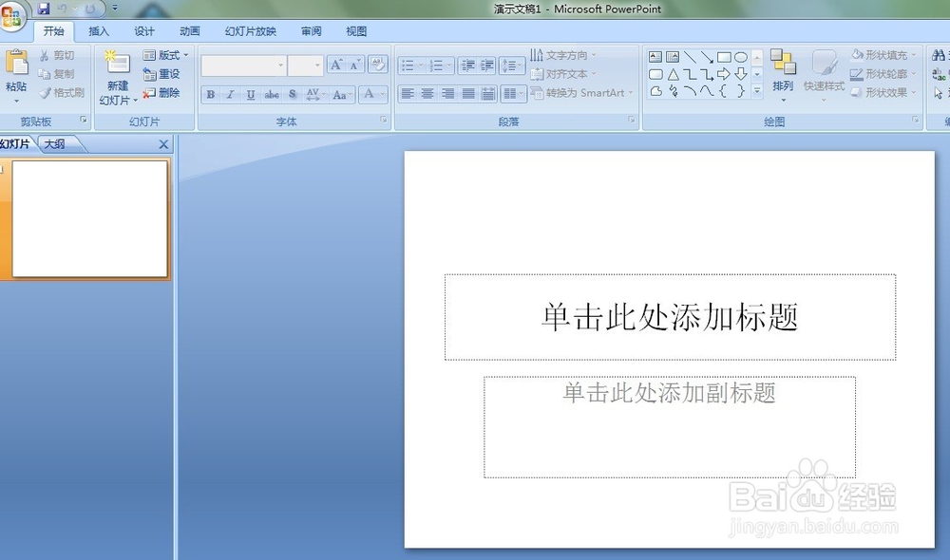Select the slide 1 thumbnail
This screenshot has height=560, width=950.
tap(90, 218)
